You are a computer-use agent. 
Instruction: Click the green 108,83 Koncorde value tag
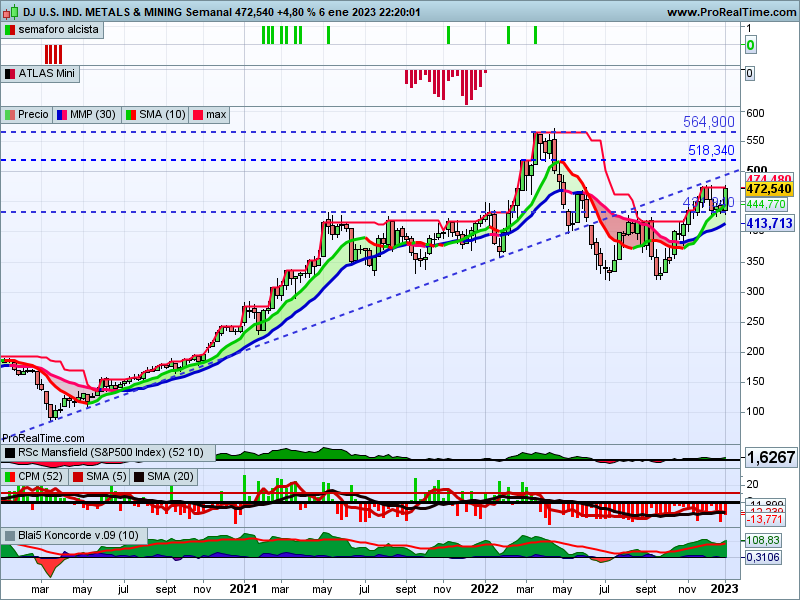[763, 540]
